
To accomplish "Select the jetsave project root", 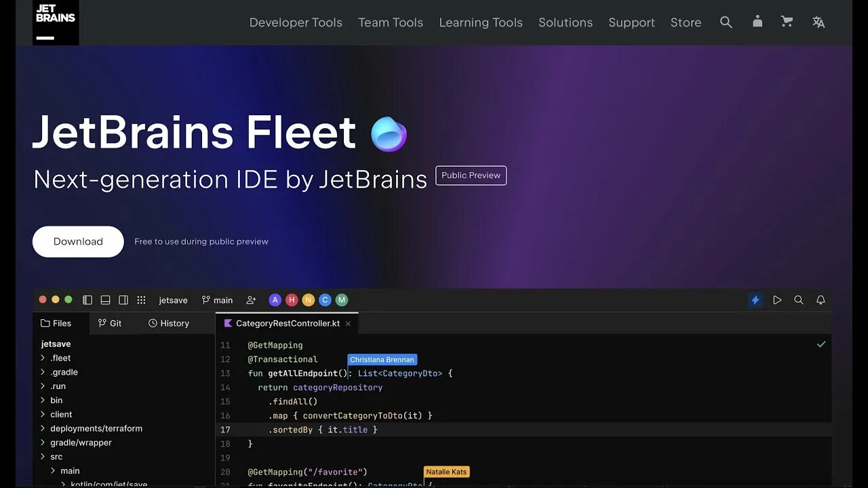I will pyautogui.click(x=56, y=344).
